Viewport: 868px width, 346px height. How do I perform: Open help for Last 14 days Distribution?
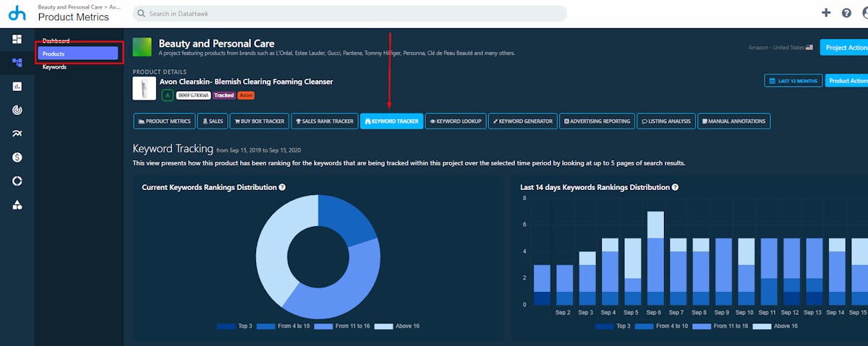tap(675, 187)
